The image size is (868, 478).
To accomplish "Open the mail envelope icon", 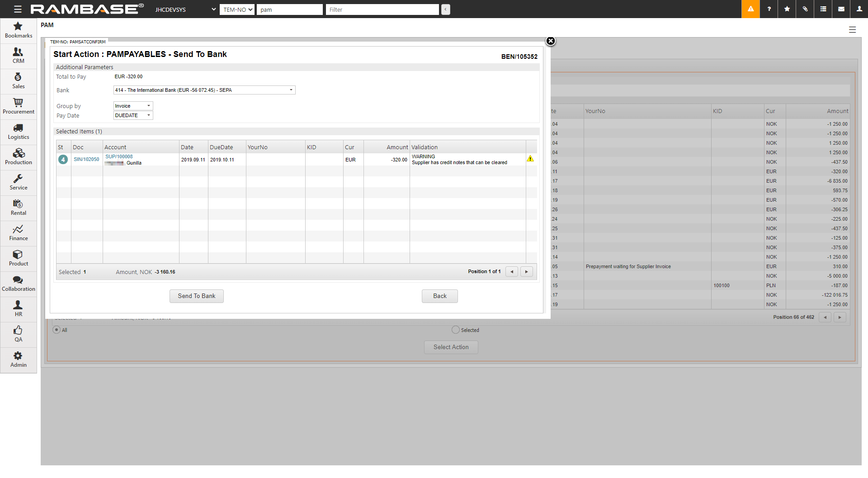I will (x=841, y=9).
